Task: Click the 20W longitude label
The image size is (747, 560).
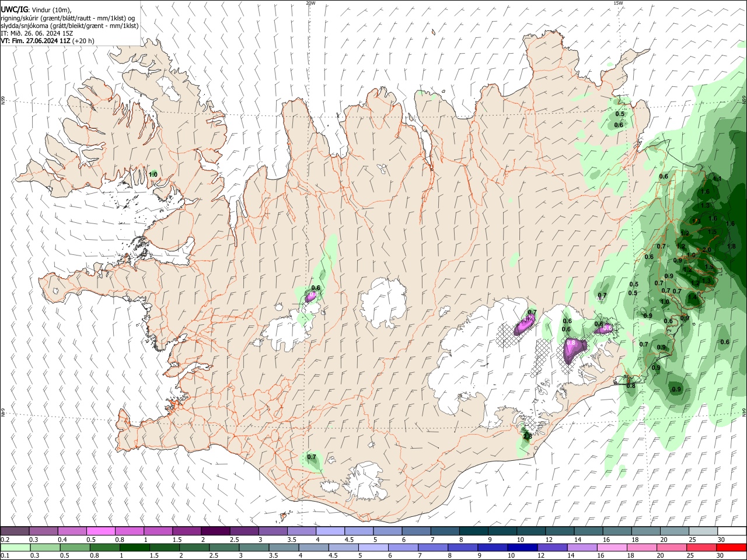Action: pos(310,3)
